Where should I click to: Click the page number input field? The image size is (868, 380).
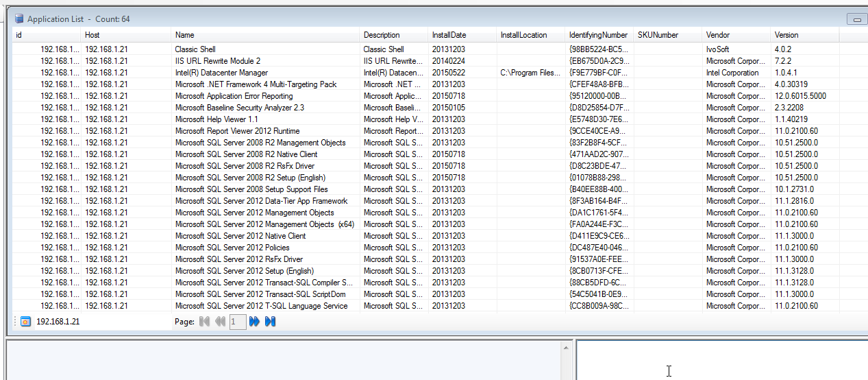237,321
